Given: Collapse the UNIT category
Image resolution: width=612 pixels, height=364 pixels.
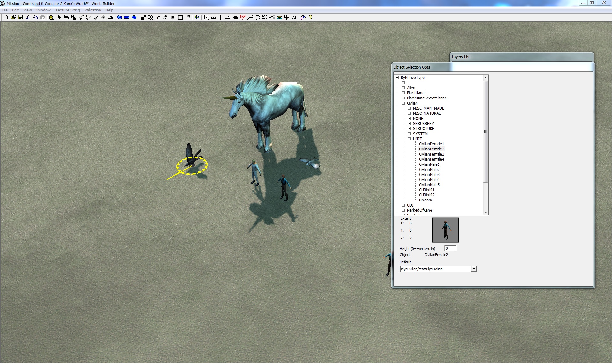Looking at the screenshot, I should click(409, 139).
